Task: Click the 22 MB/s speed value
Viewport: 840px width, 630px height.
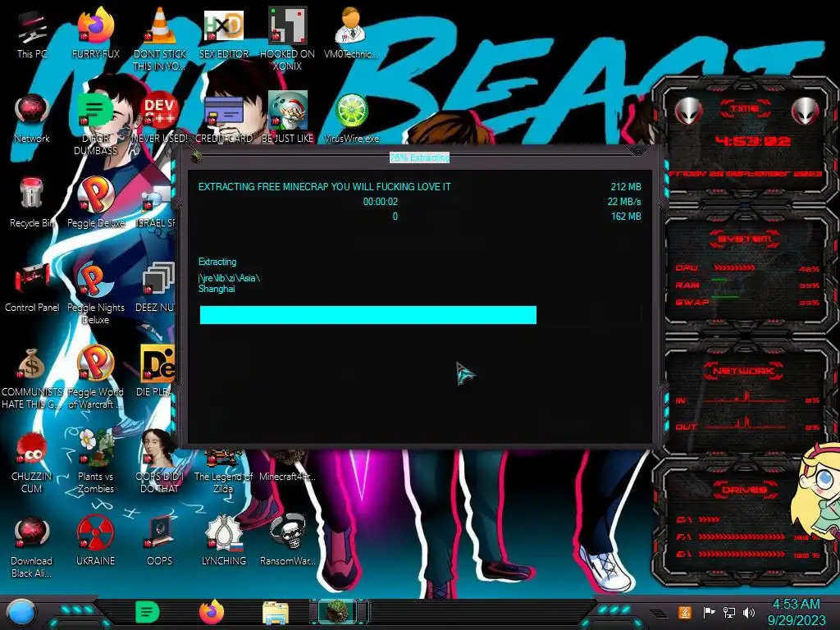Action: (x=624, y=202)
